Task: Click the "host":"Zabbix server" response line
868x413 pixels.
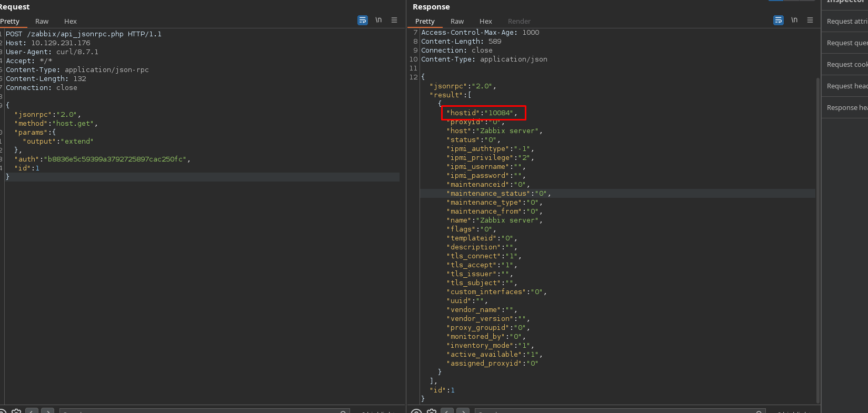Action: click(494, 130)
